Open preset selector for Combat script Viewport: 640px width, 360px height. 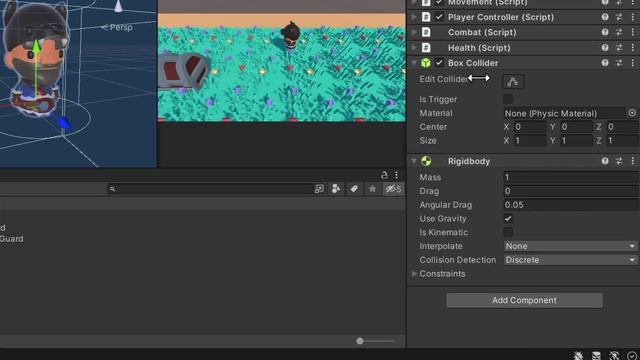pos(619,32)
